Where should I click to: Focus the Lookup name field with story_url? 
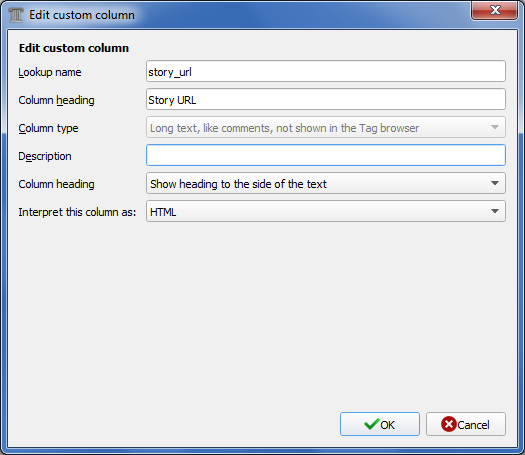pos(325,71)
